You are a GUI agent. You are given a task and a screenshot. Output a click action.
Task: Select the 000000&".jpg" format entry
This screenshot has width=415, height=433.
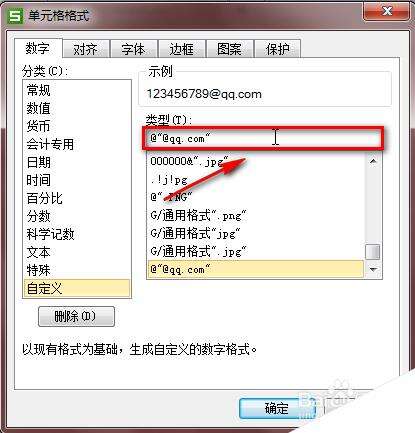(x=256, y=161)
